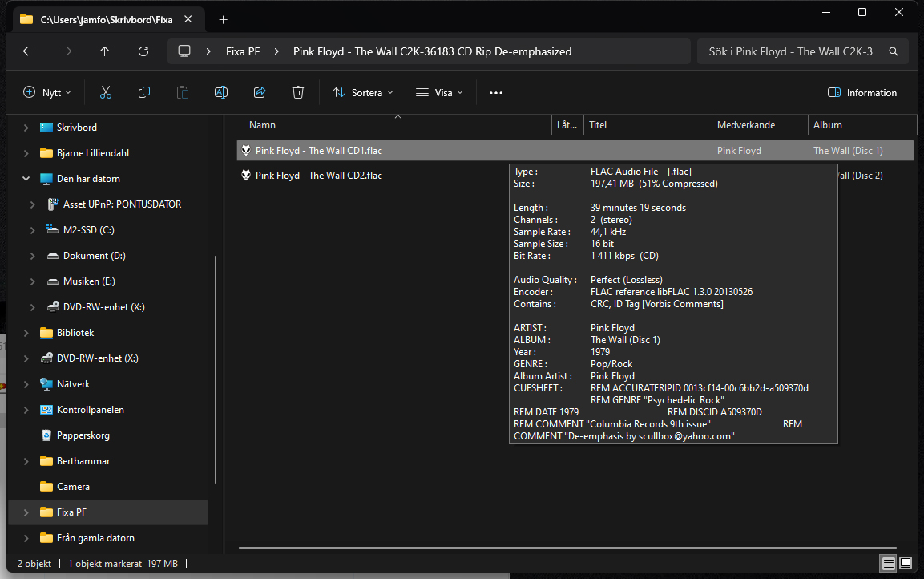Switch to details view icon in status bar
This screenshot has width=924, height=579.
888,563
